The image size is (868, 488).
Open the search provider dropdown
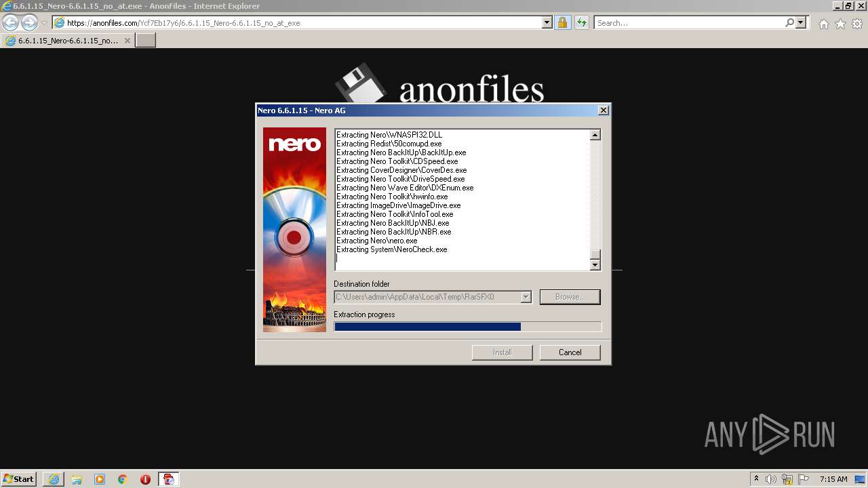(x=801, y=22)
